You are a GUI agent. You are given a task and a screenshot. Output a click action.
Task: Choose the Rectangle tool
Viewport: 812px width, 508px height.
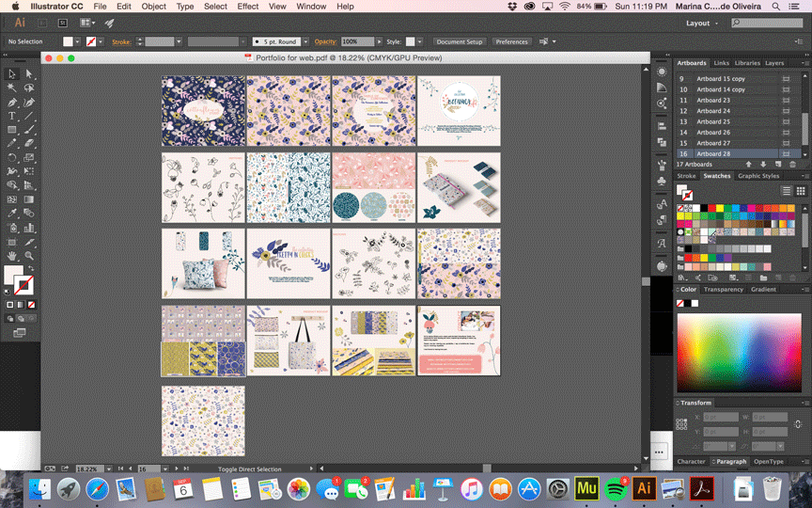click(12, 130)
